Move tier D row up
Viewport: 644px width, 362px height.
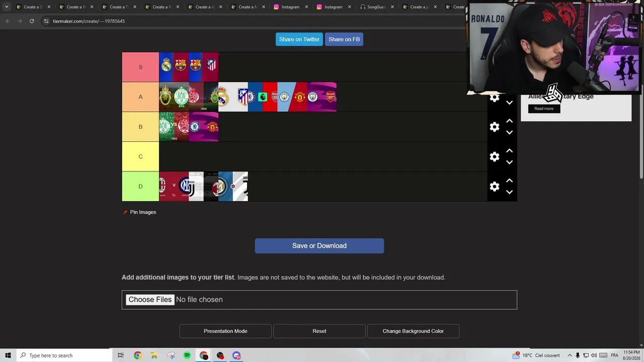coord(509,180)
